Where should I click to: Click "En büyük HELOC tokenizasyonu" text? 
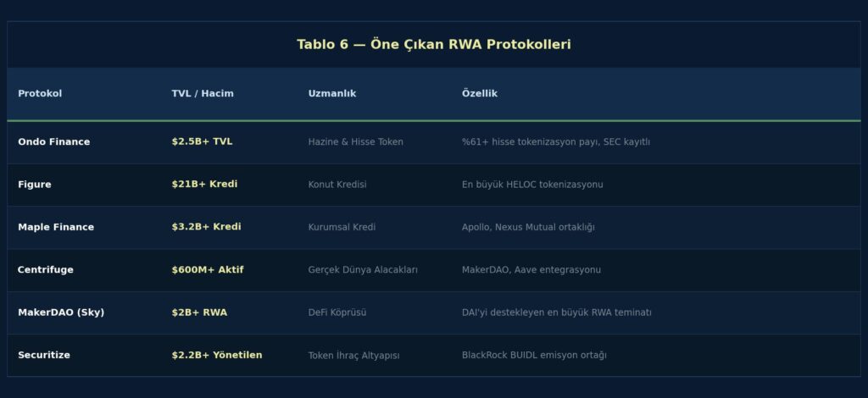click(x=532, y=185)
